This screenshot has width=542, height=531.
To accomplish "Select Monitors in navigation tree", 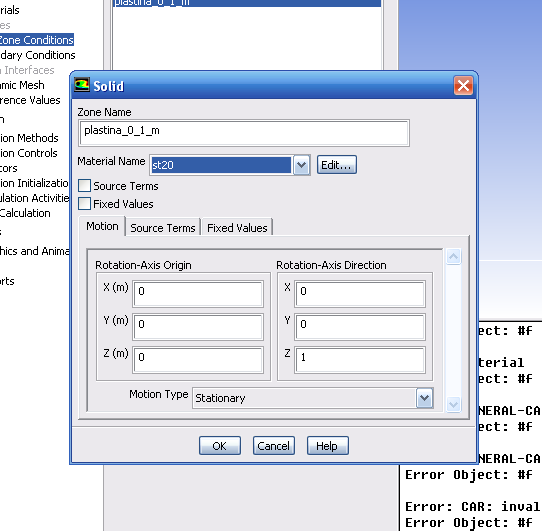I will click(x=9, y=168).
